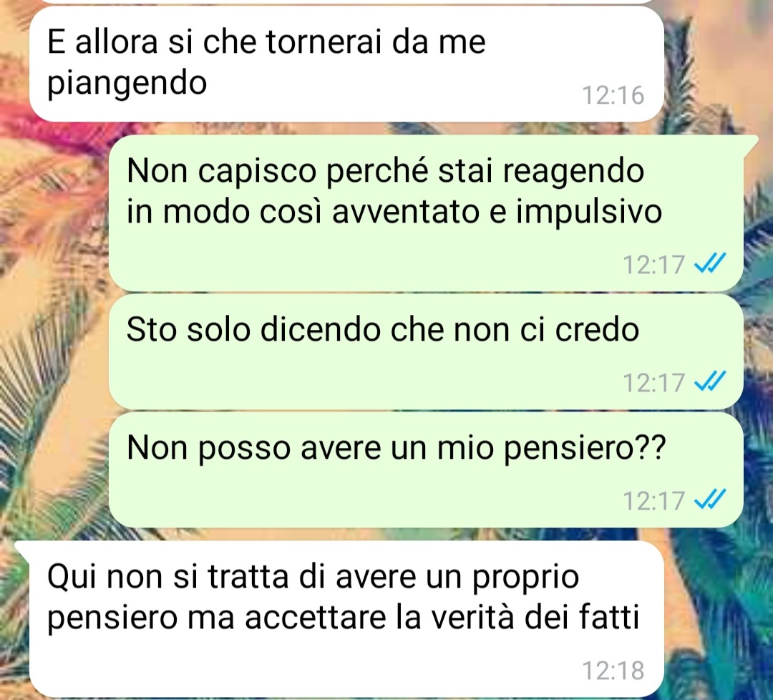The image size is (773, 700).
Task: Tap 12:17 timestamp under 'mio pensiero??'
Action: click(654, 500)
